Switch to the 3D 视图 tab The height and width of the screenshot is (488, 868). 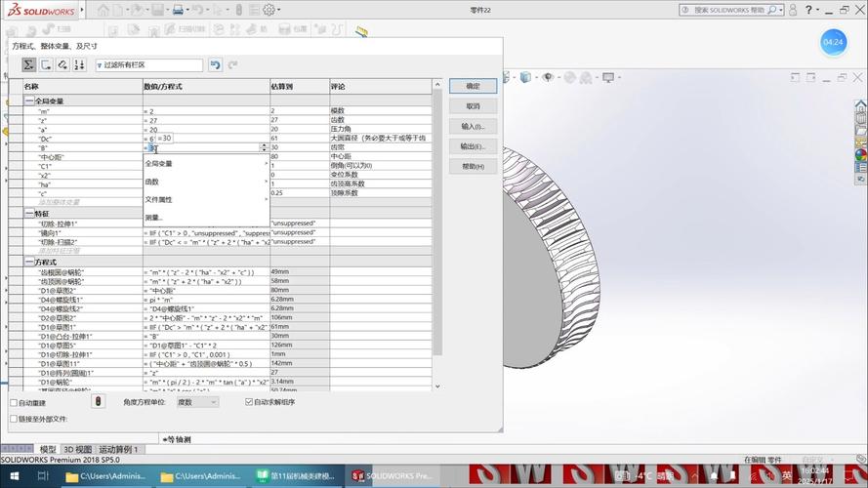click(x=77, y=449)
